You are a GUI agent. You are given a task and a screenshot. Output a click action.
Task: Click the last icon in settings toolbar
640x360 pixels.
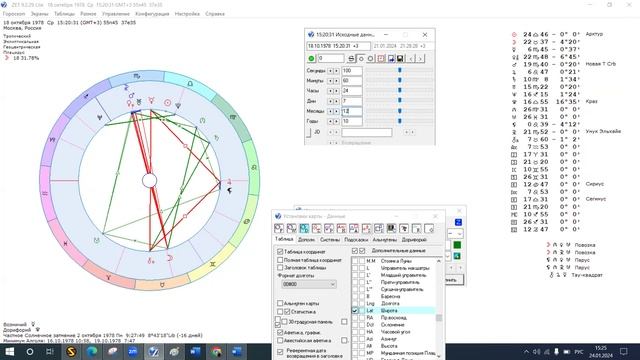pyautogui.click(x=429, y=228)
